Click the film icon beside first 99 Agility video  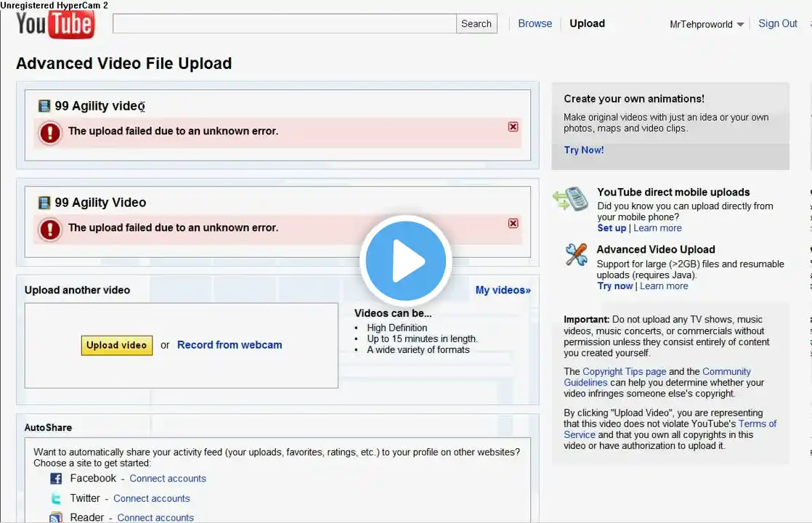click(44, 106)
